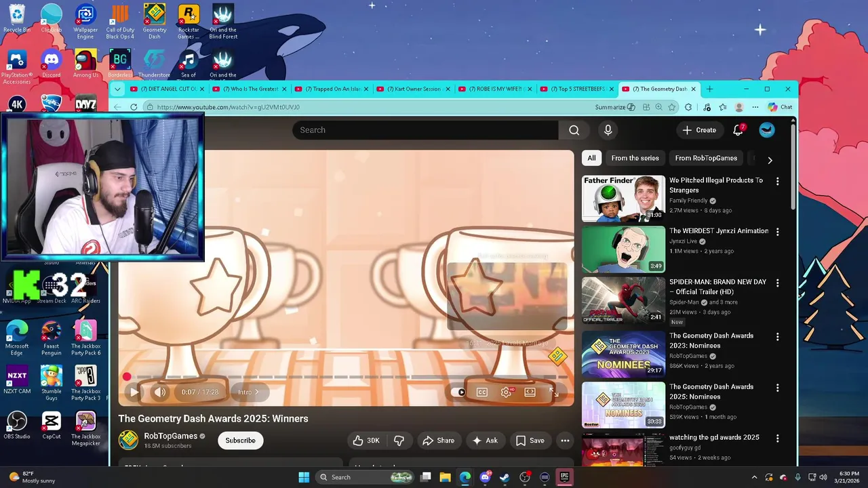Open the Geometry Dash desktop shortcut
The width and height of the screenshot is (868, 488).
154,21
